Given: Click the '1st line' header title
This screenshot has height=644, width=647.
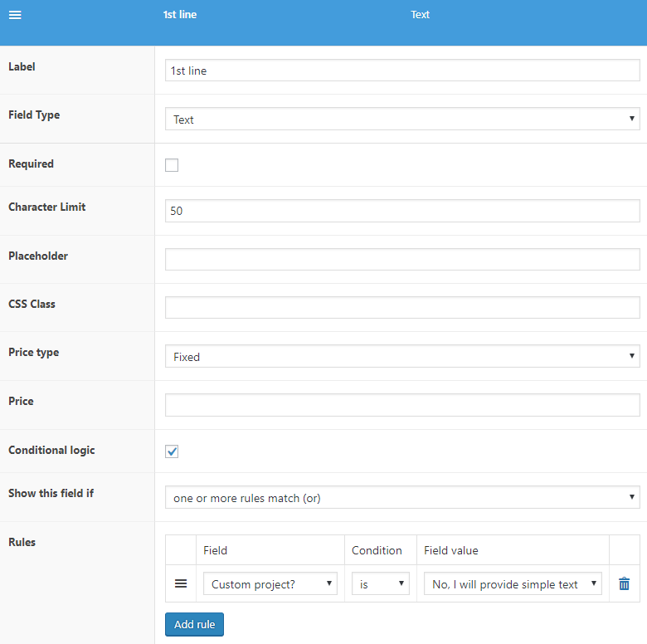Looking at the screenshot, I should tap(180, 14).
